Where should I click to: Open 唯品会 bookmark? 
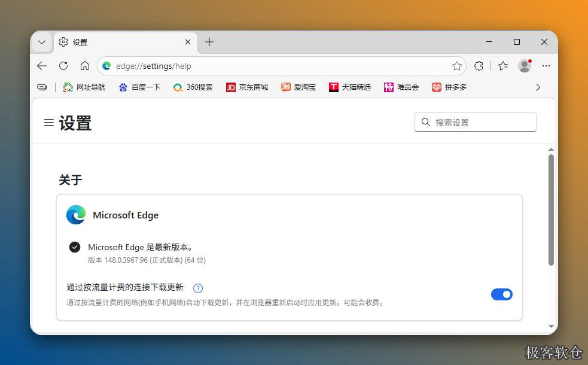(x=401, y=87)
